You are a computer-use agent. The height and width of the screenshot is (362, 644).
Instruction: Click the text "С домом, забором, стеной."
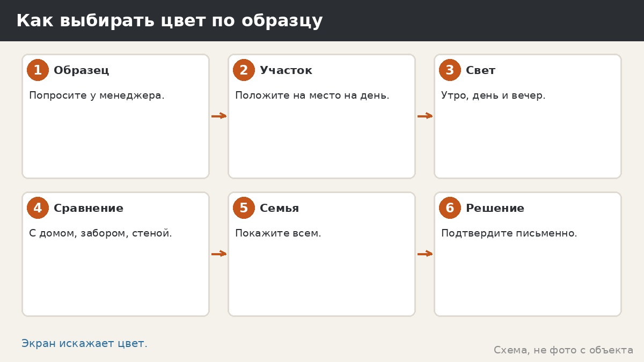tap(100, 234)
